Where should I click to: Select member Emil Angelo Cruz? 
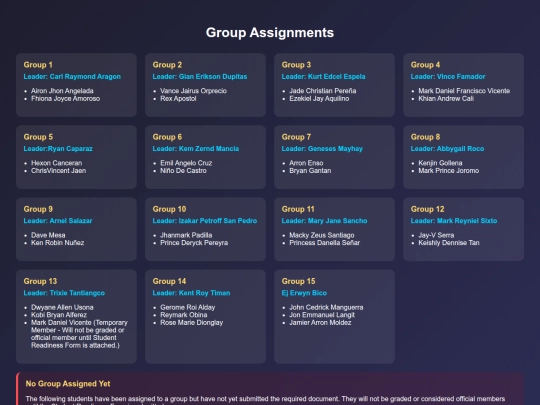pyautogui.click(x=186, y=163)
